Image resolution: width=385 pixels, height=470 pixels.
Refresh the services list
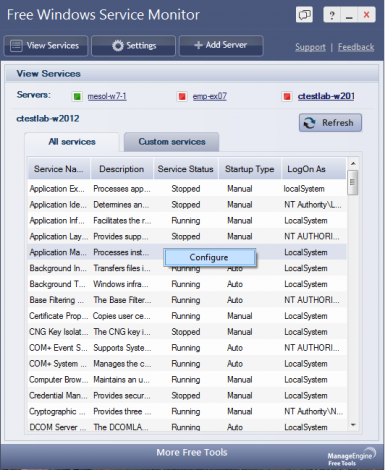pos(330,123)
